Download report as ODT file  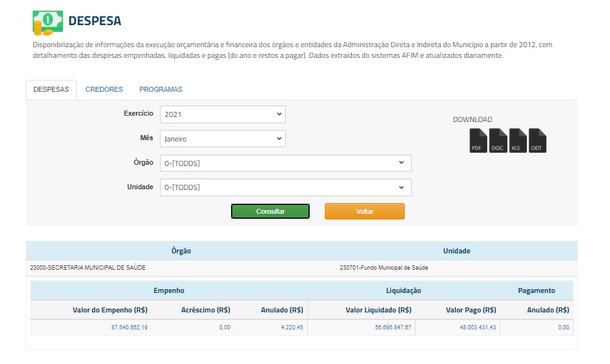[x=537, y=140]
